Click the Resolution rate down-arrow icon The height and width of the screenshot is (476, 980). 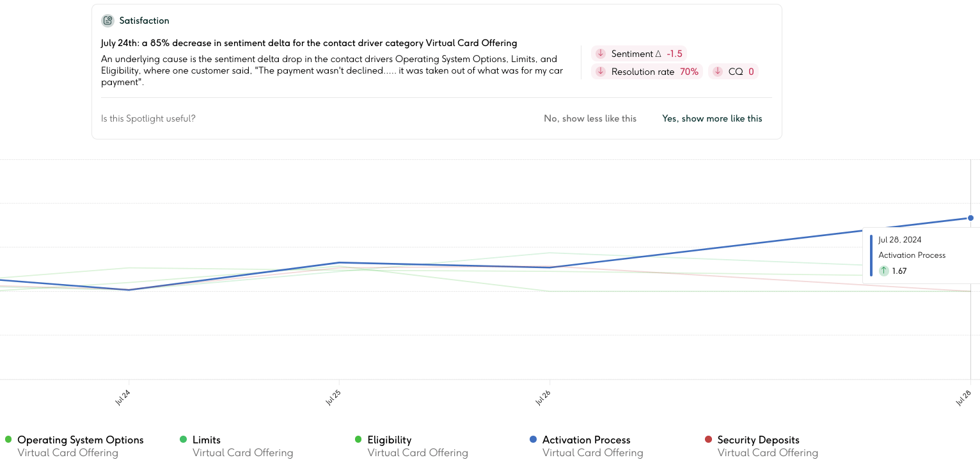point(601,72)
